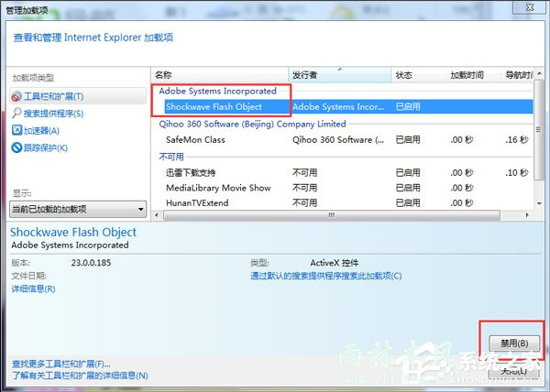Click the up arrow of the vertical scrollbar
550x392 pixels.
539,74
